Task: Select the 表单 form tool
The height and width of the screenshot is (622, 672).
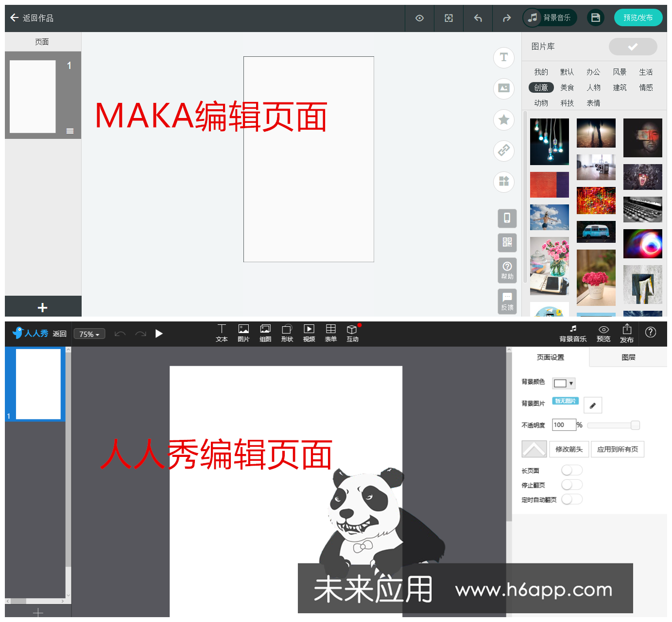Action: (331, 333)
